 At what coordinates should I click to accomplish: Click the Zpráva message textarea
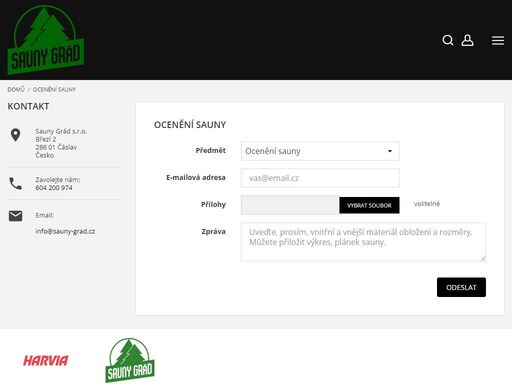click(x=363, y=242)
